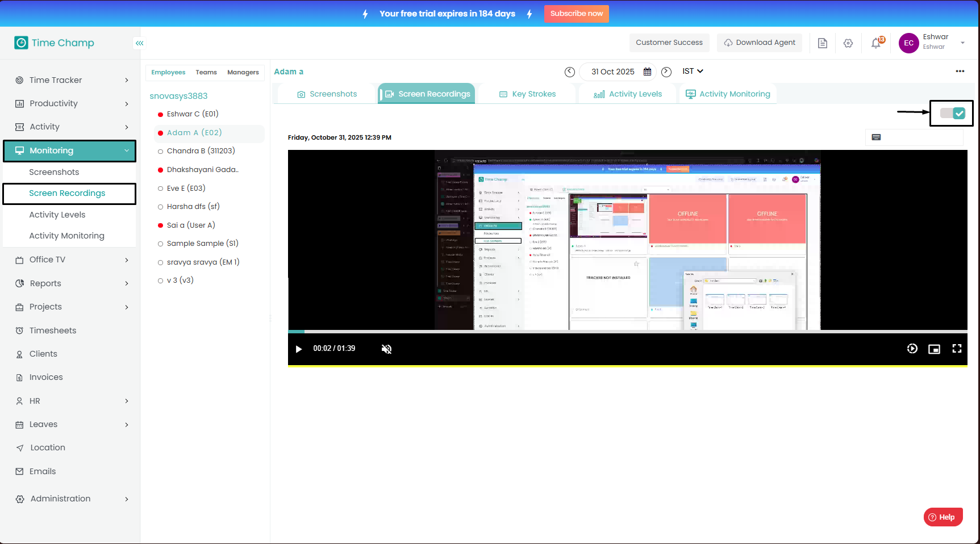
Task: Switch to the Activity Levels tab
Action: pyautogui.click(x=628, y=94)
